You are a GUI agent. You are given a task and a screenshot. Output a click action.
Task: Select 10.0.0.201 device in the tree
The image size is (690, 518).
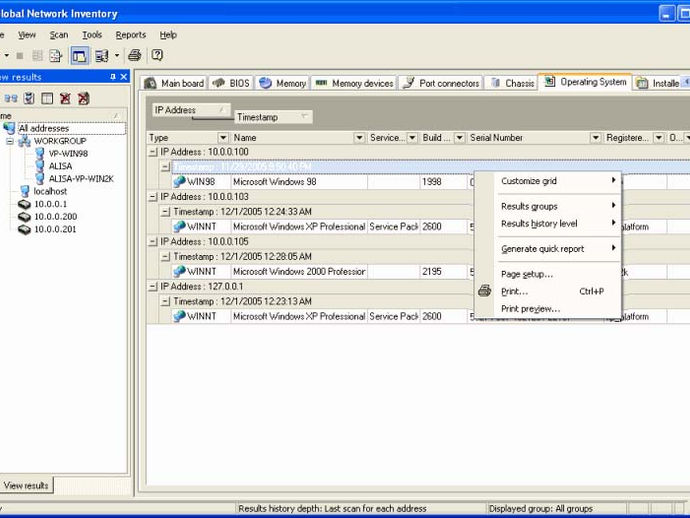[x=55, y=229]
